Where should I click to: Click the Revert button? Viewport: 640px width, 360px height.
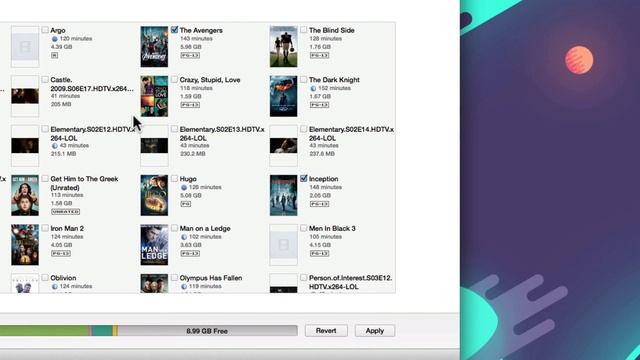(x=326, y=331)
